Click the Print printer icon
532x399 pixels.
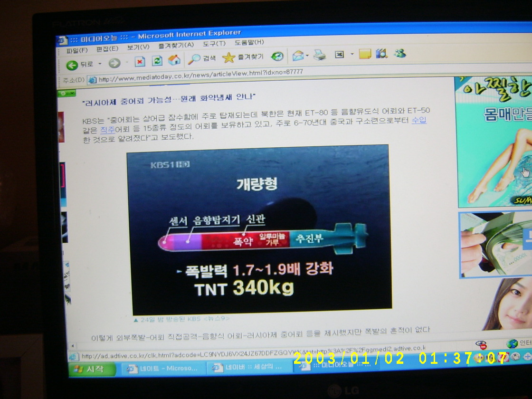pos(320,55)
